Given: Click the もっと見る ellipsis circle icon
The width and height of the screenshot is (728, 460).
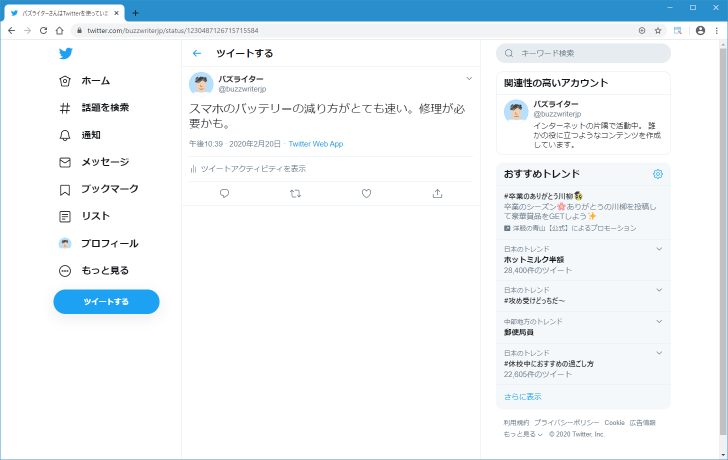Looking at the screenshot, I should (x=65, y=271).
